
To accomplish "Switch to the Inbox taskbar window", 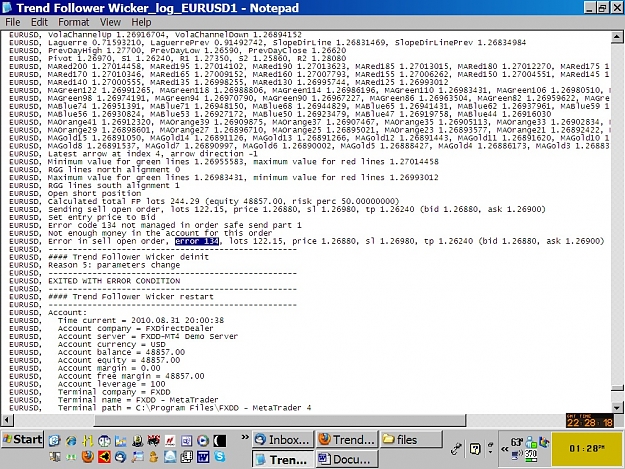I will (283, 440).
